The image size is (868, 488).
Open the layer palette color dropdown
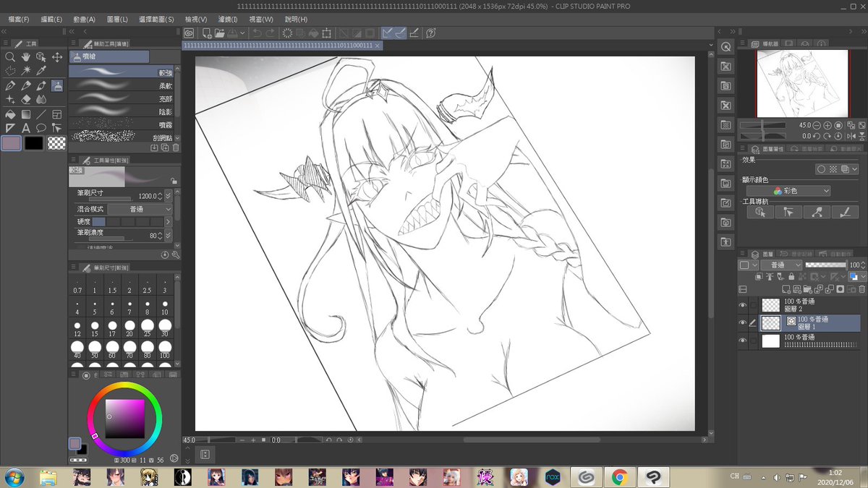pyautogui.click(x=749, y=265)
